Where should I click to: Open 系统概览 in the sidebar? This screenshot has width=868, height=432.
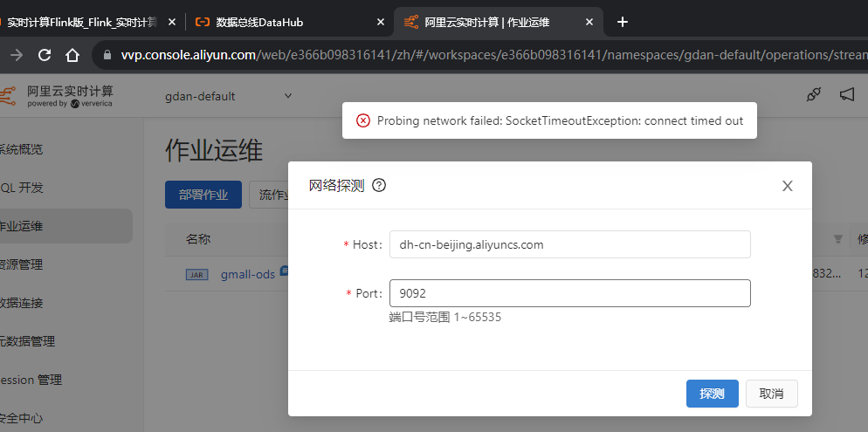21,149
